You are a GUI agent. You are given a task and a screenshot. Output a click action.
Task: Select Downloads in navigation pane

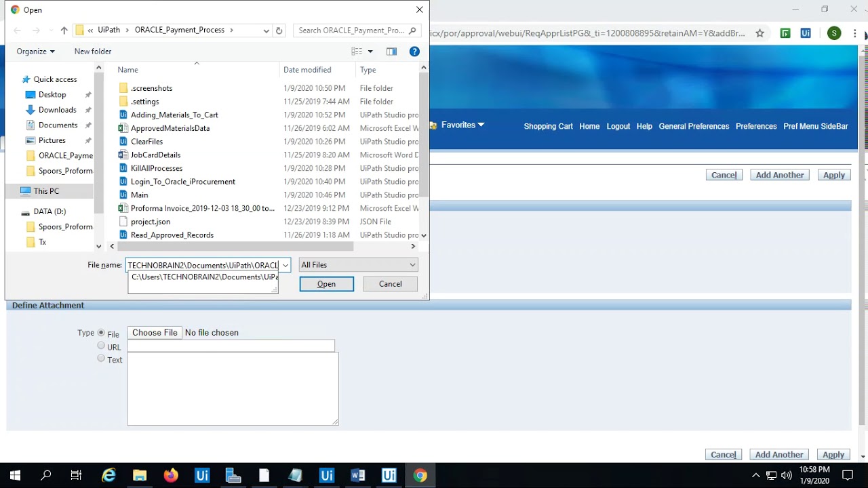57,110
